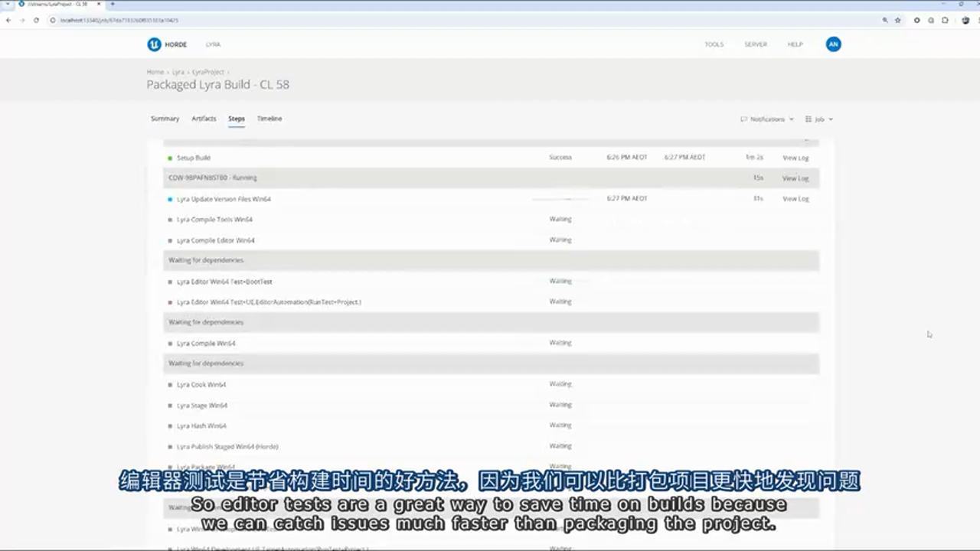Image resolution: width=980 pixels, height=551 pixels.
Task: Go to LyraProject in breadcrumb
Action: (x=207, y=72)
